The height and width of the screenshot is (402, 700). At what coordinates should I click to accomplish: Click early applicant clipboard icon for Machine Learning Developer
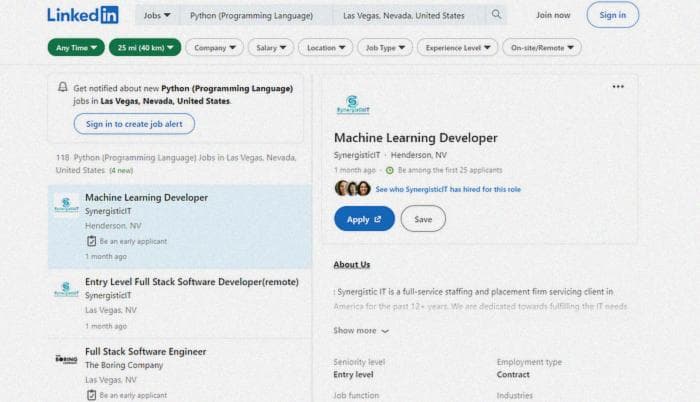coord(91,241)
